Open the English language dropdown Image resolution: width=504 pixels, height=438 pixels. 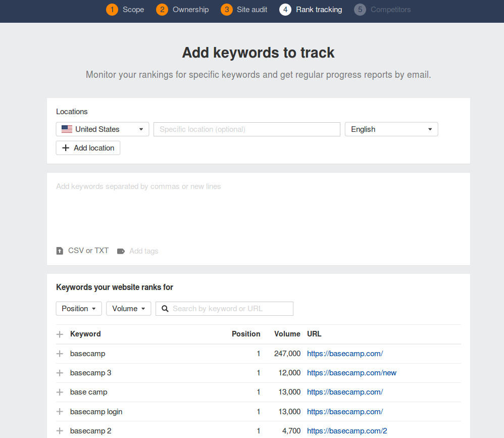pyautogui.click(x=391, y=129)
